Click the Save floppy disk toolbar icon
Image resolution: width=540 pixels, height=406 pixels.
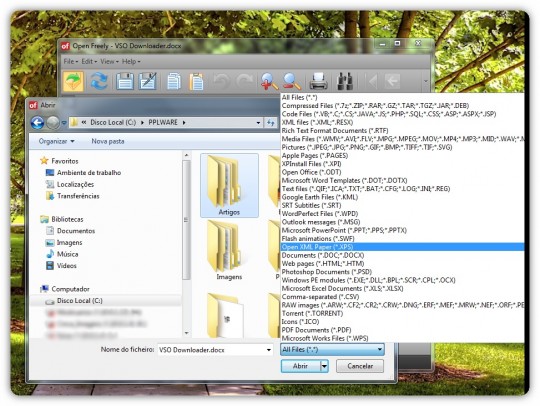(125, 82)
